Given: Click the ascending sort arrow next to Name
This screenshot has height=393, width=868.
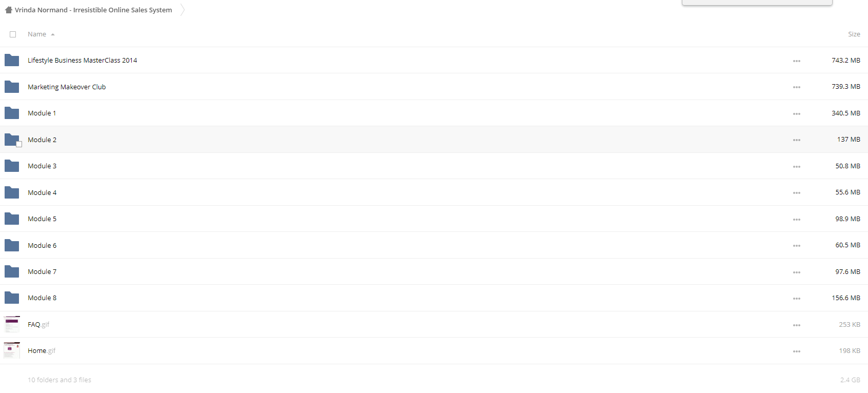Looking at the screenshot, I should 53,35.
